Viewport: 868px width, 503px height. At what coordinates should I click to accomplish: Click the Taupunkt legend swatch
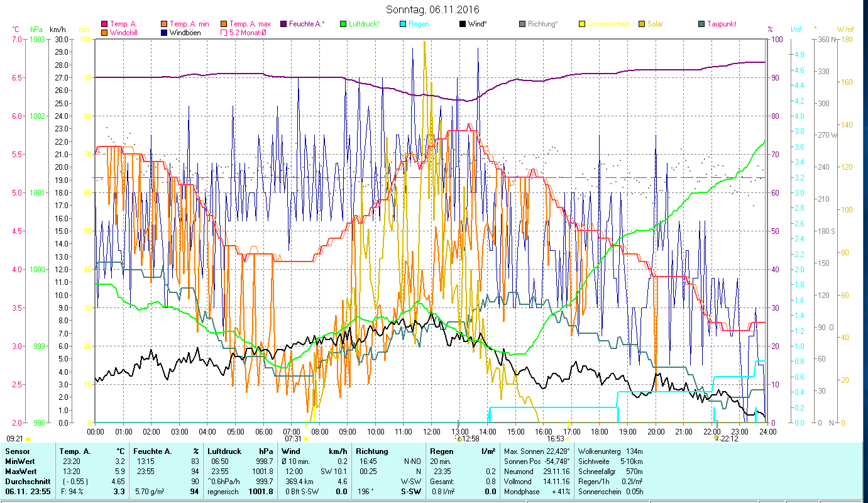click(x=701, y=24)
